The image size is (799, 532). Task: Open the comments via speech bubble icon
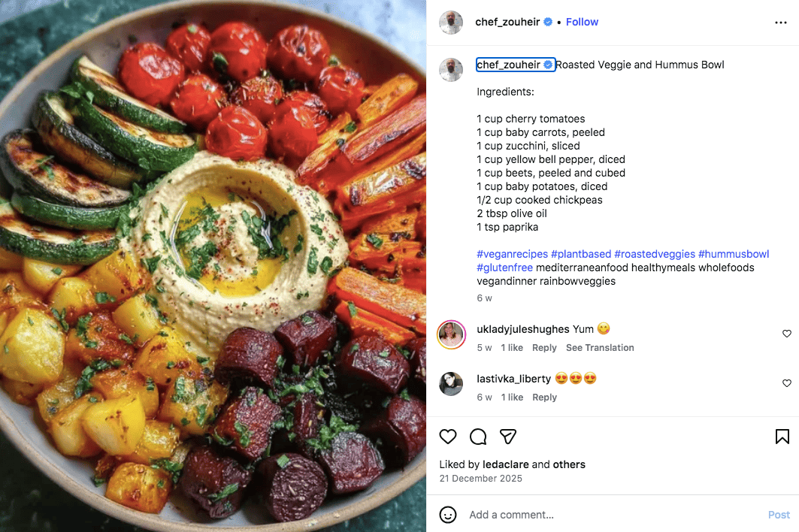click(x=477, y=437)
